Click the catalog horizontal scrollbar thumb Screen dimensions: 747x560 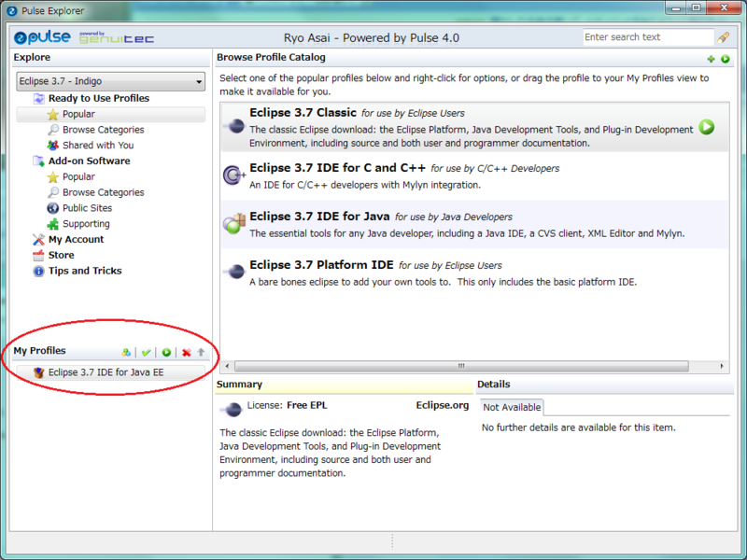(461, 366)
